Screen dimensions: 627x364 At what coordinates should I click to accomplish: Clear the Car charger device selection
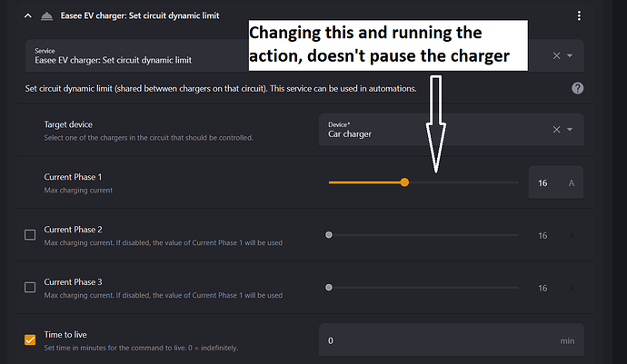tap(557, 130)
